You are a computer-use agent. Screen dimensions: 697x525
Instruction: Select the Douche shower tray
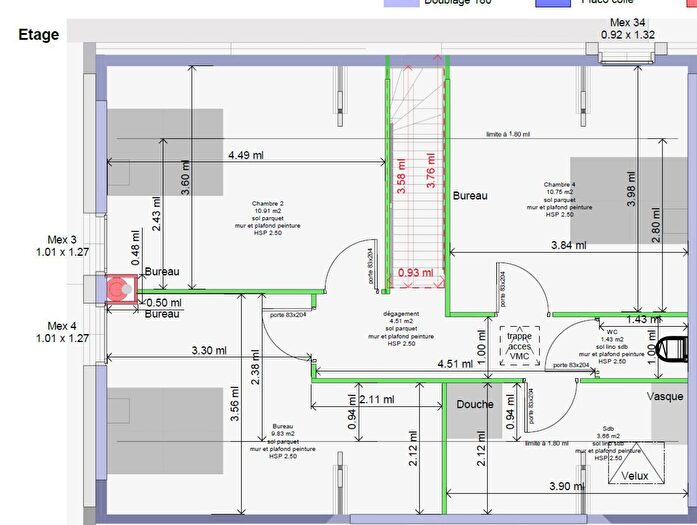(476, 411)
